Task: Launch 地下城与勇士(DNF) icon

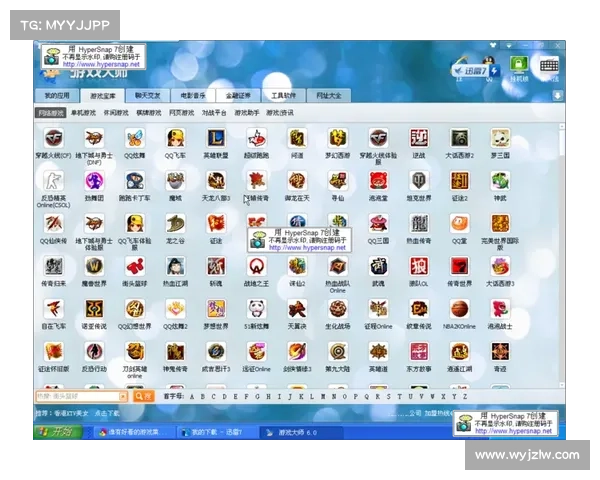Action: coord(94,139)
